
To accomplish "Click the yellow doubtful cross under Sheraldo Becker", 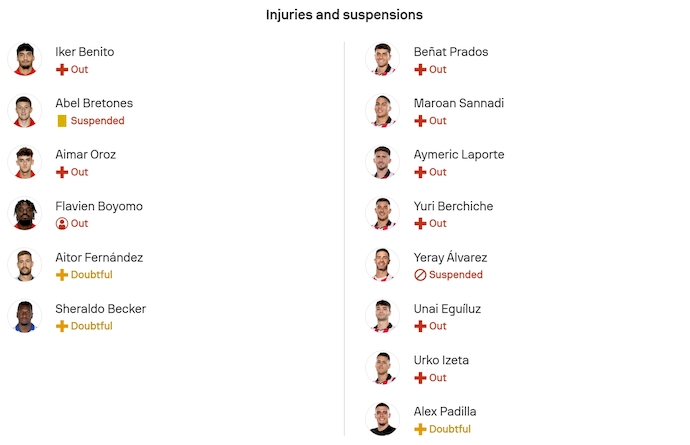I will (62, 326).
